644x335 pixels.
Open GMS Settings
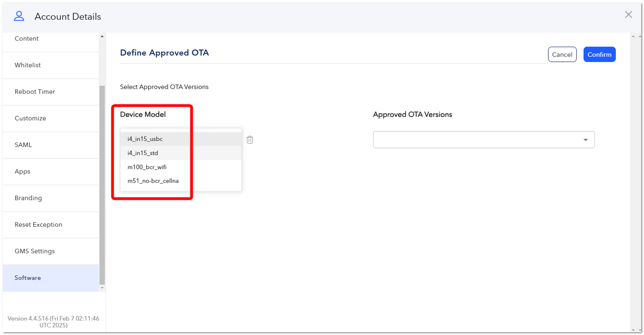(51, 251)
